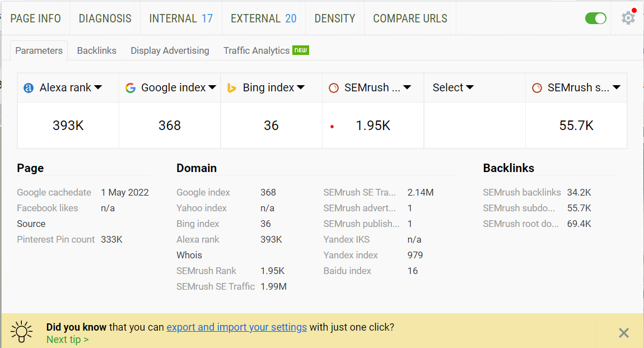
Task: Open the settings gear icon
Action: coord(628,18)
